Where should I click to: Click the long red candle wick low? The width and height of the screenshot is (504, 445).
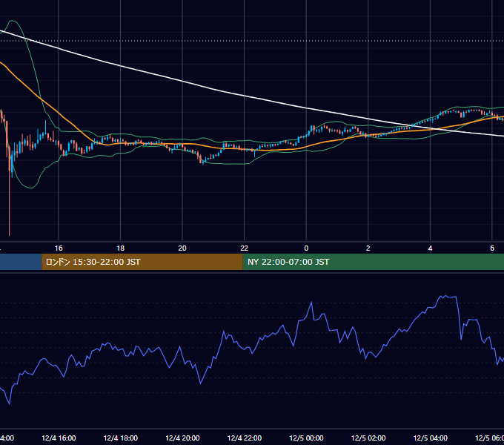10,234
